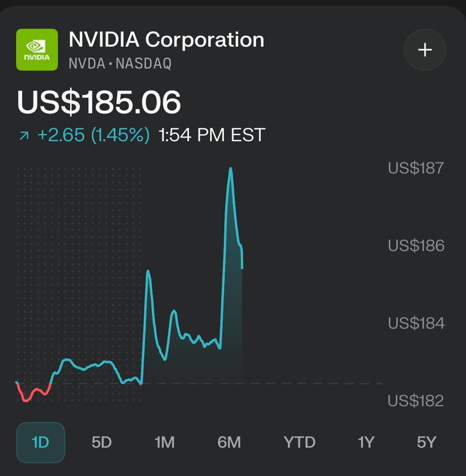The image size is (466, 476).
Task: Select the 1D time range tab
Action: point(41,442)
